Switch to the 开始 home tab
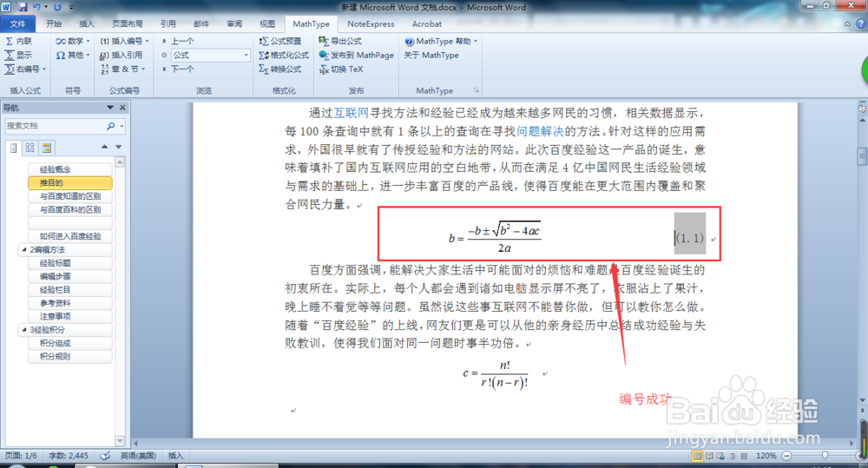Image resolution: width=868 pixels, height=468 pixels. (x=54, y=23)
